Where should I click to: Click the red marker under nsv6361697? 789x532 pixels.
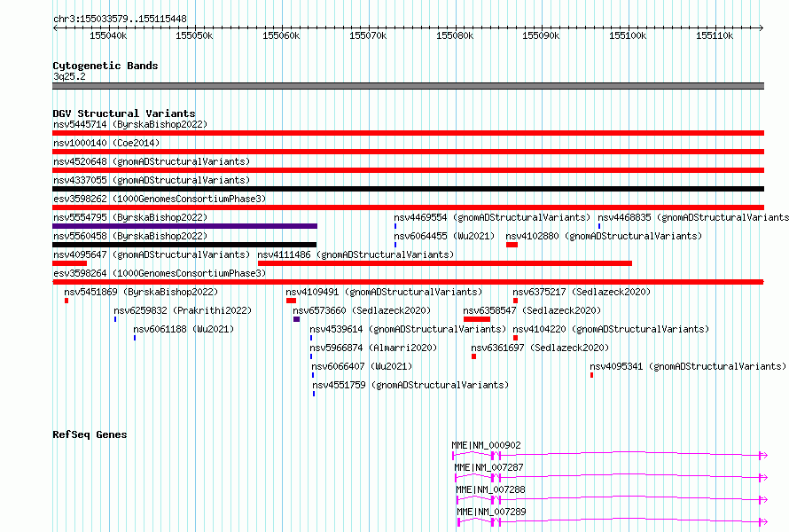click(474, 356)
